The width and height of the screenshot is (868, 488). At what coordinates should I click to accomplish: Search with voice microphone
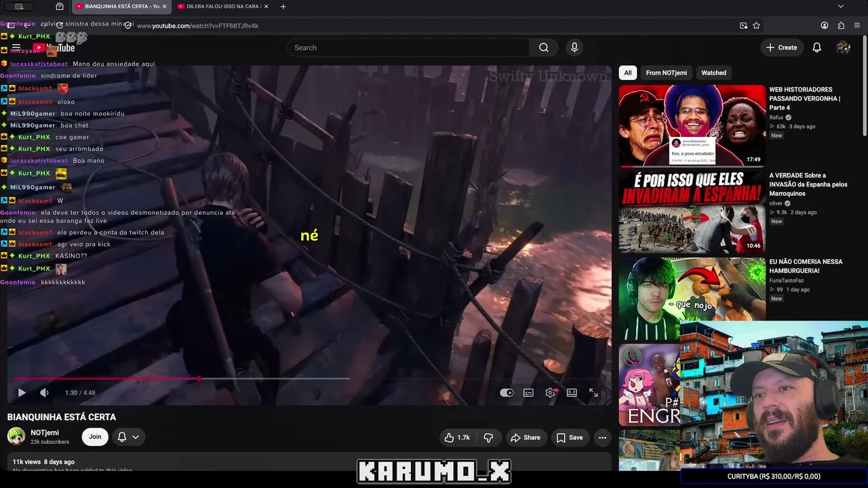click(x=574, y=47)
